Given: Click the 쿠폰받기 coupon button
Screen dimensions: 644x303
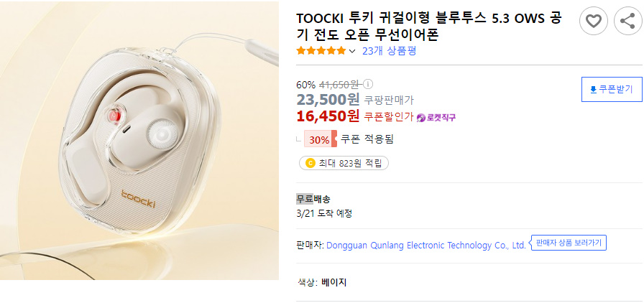Looking at the screenshot, I should point(612,90).
